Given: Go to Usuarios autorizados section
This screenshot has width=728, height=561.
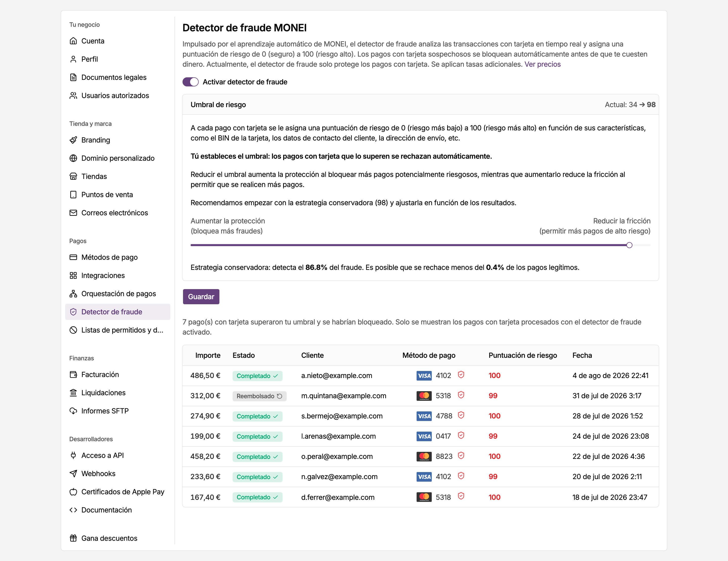Looking at the screenshot, I should [x=118, y=96].
